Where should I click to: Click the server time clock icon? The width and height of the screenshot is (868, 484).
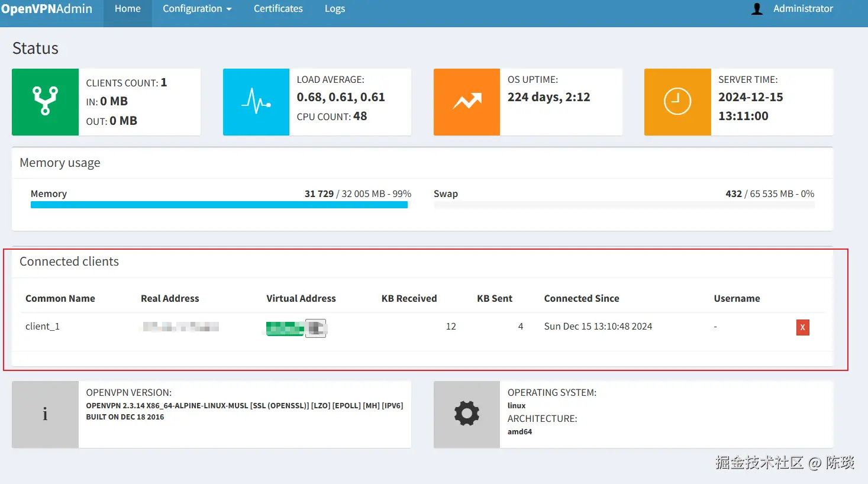point(677,102)
